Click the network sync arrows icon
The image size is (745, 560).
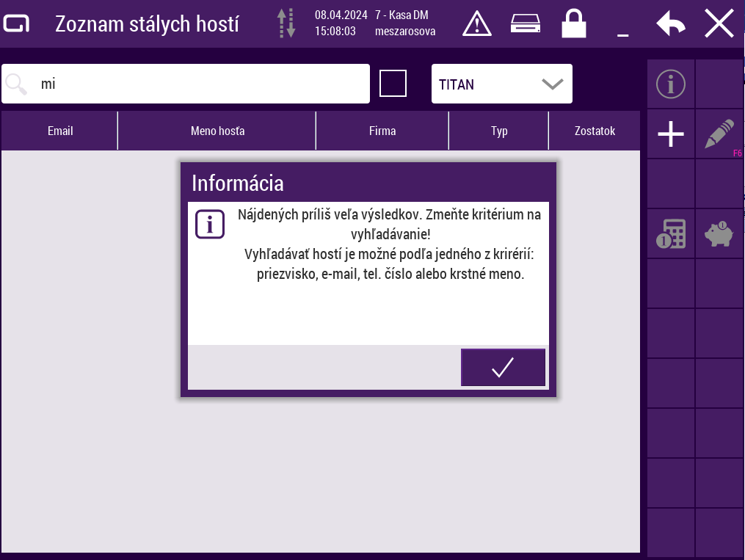286,23
